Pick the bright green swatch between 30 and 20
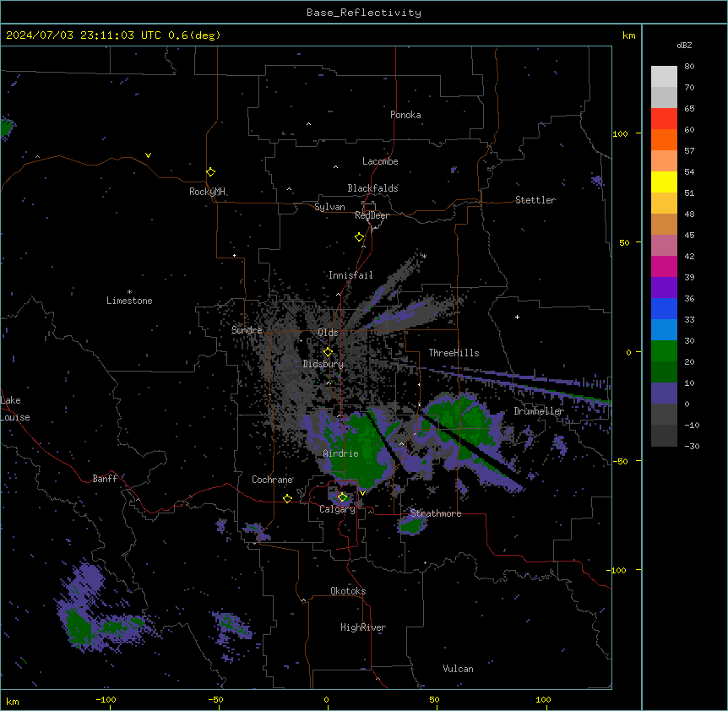 (x=664, y=351)
